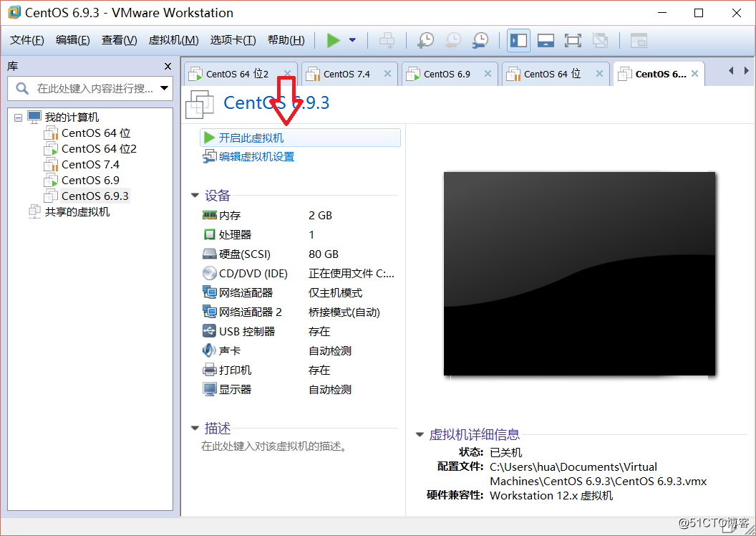This screenshot has width=756, height=536.
Task: Enter full screen mode icon
Action: (x=572, y=40)
